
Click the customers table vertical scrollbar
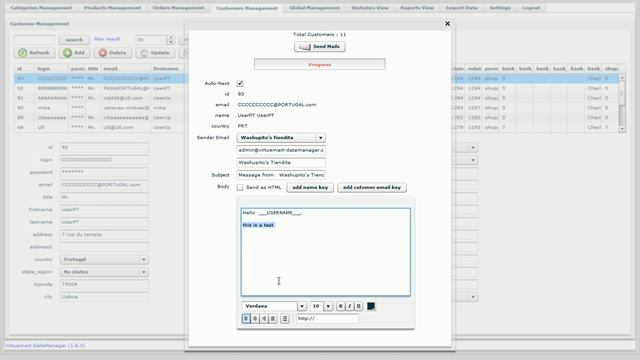(x=622, y=103)
